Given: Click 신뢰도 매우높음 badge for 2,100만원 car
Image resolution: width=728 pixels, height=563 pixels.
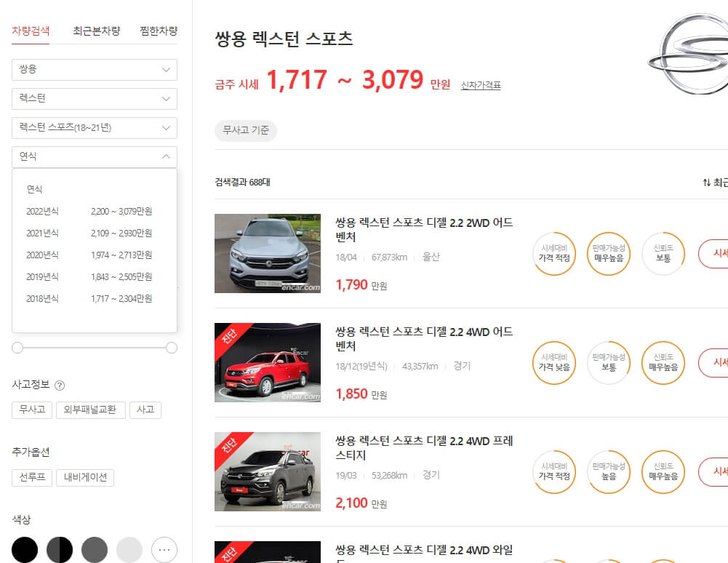Looking at the screenshot, I should [x=663, y=471].
